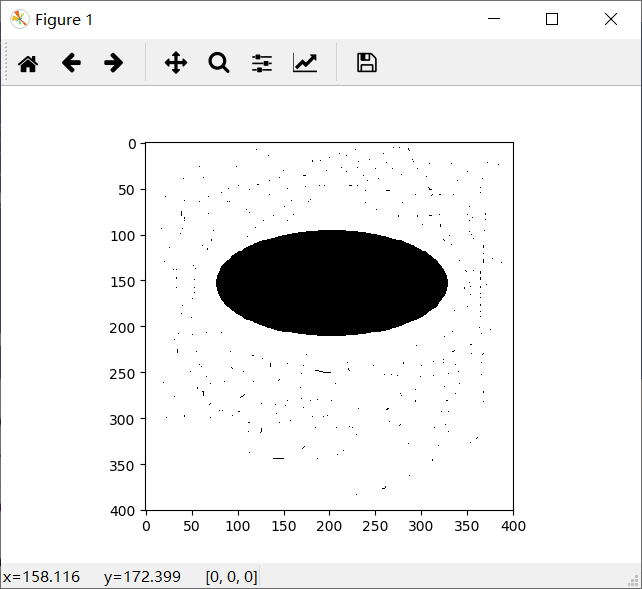The height and width of the screenshot is (589, 642).
Task: Click the [0, 0, 0] pixel value readout
Action: point(231,577)
